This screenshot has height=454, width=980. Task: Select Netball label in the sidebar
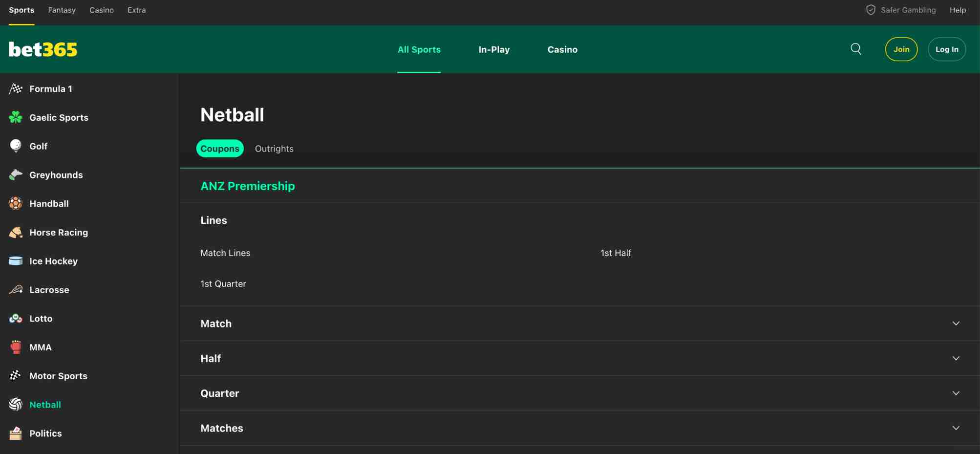pos(45,405)
